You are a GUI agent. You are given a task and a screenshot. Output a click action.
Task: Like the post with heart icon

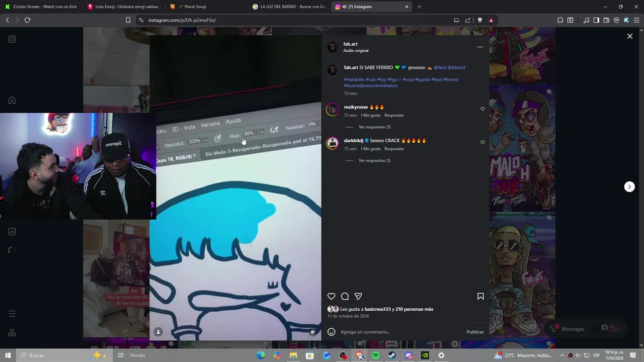pyautogui.click(x=331, y=297)
